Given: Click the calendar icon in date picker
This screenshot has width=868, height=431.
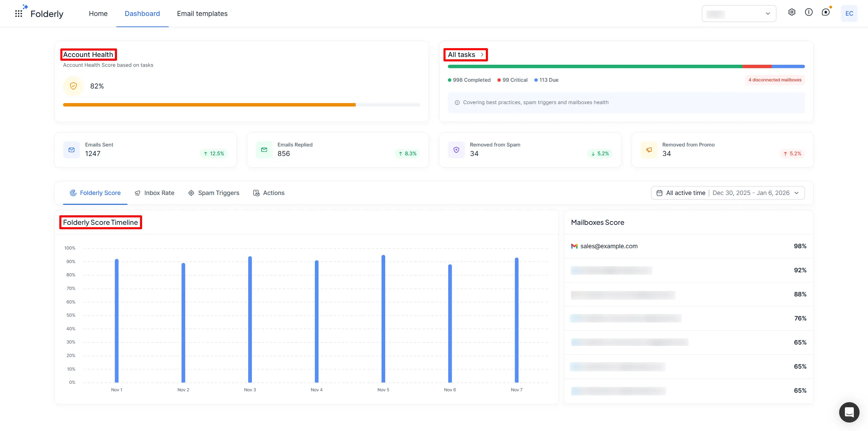Looking at the screenshot, I should [x=659, y=193].
